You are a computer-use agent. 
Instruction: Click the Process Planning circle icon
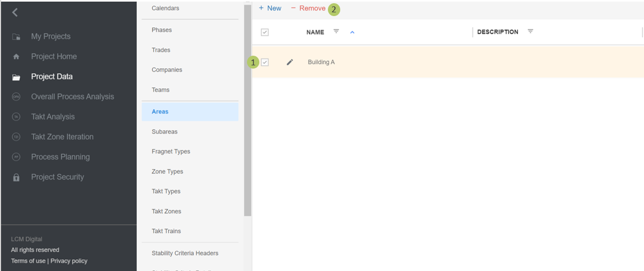tap(16, 157)
